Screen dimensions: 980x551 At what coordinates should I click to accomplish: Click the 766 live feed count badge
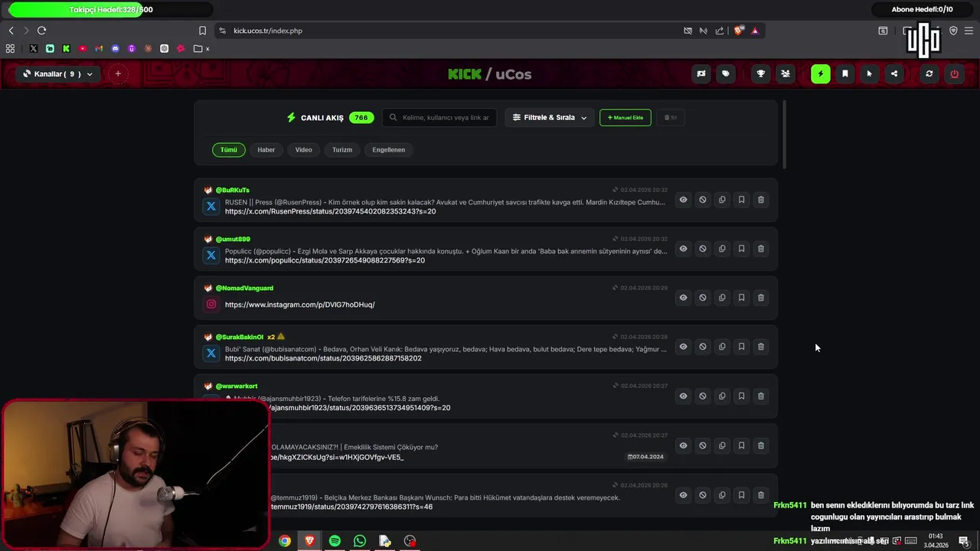(361, 118)
